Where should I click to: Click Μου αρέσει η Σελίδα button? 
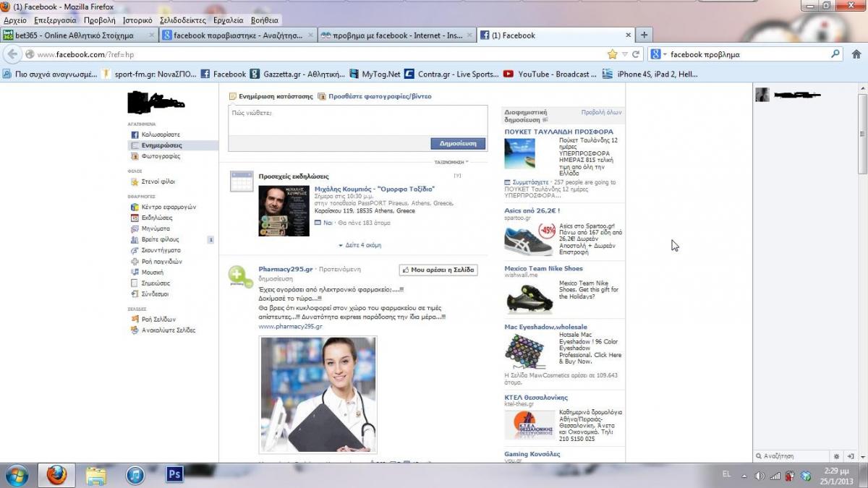point(438,270)
